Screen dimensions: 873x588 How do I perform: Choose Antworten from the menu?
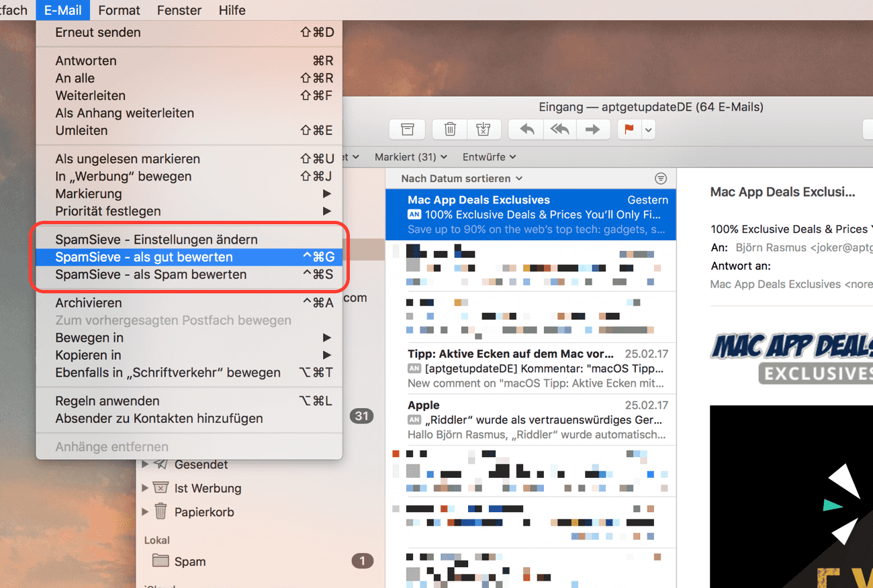189,60
